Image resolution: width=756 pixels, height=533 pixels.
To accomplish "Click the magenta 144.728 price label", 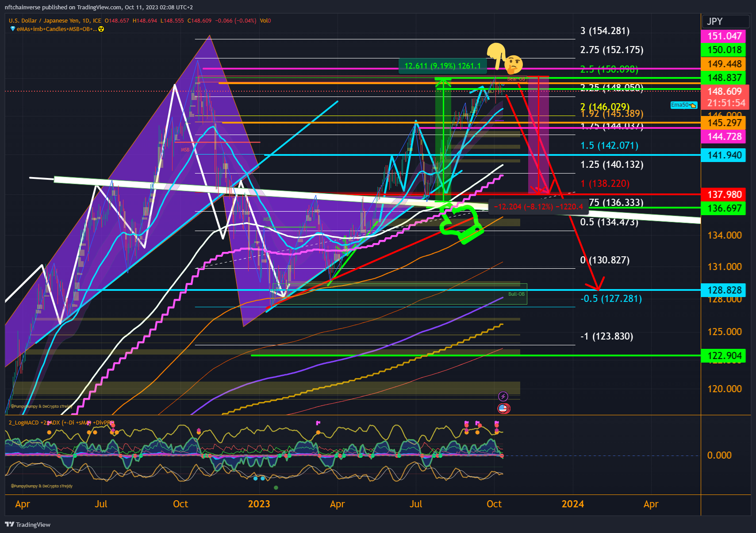I will [724, 136].
